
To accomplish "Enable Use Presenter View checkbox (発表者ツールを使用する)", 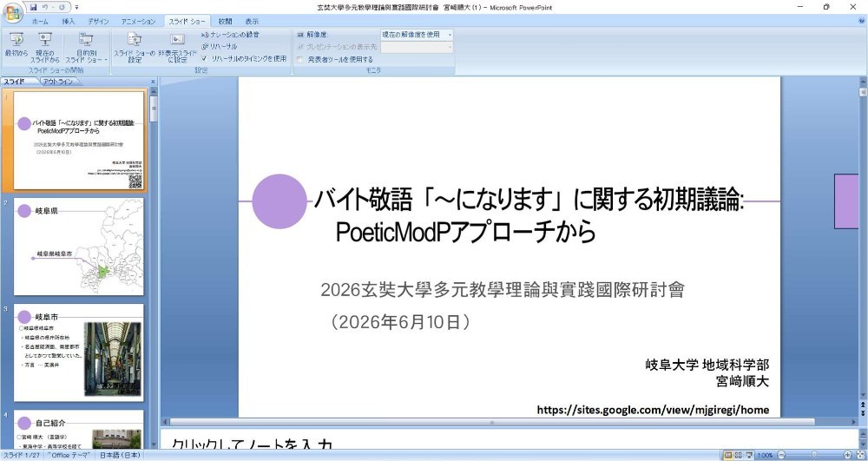I will click(300, 59).
